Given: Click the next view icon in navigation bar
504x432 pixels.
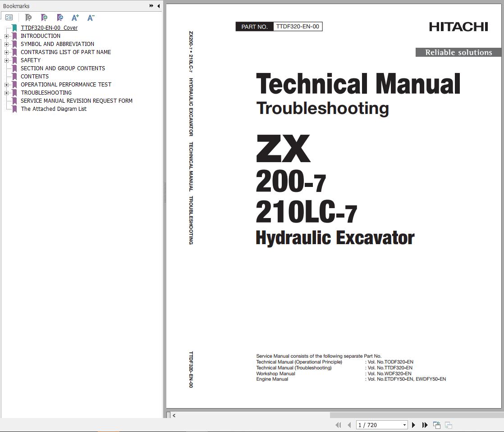Looking at the screenshot, I should click(x=449, y=425).
